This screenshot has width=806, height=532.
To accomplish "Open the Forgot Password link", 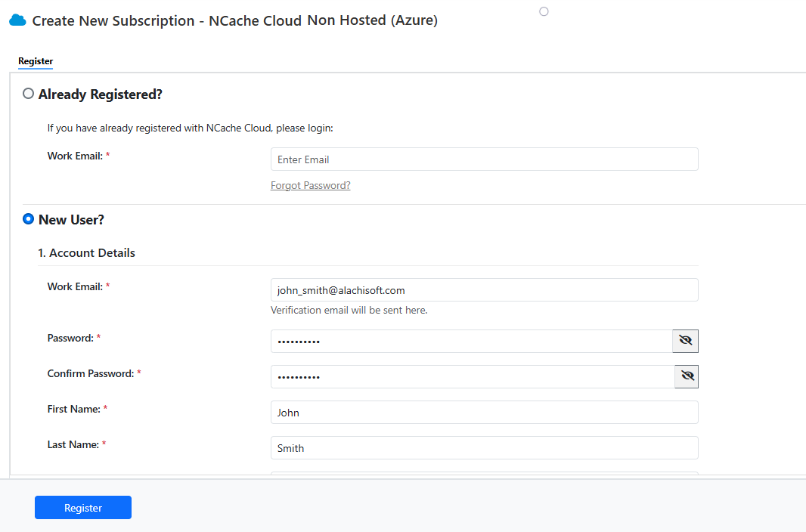I will coord(310,185).
